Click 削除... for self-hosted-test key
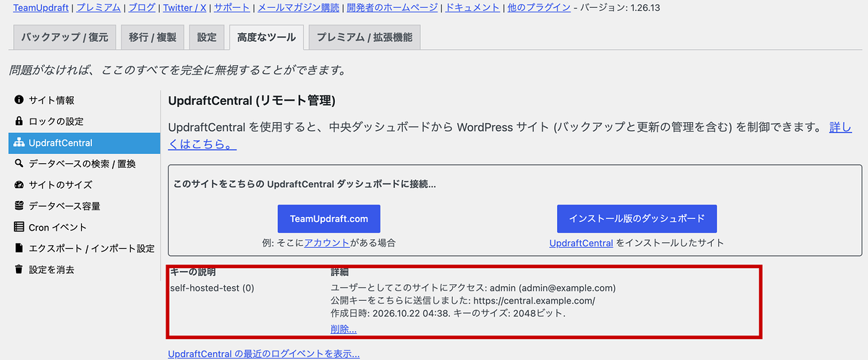The image size is (868, 360). pyautogui.click(x=344, y=329)
